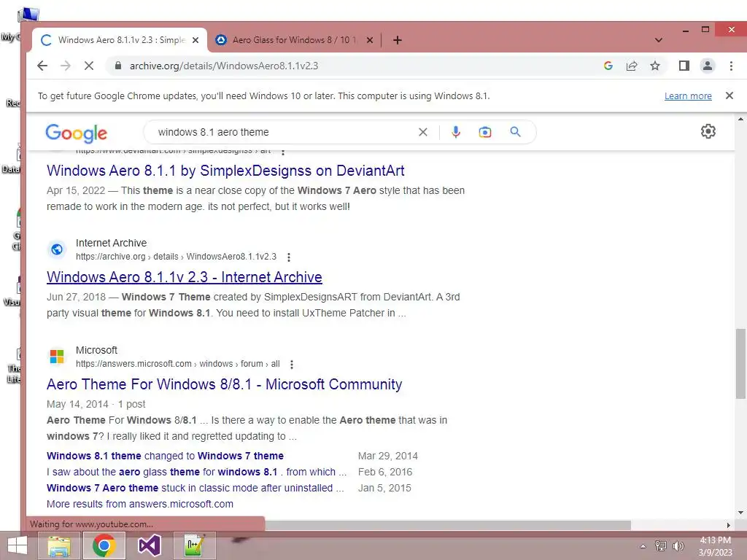Click the Microsoft logo favicon
The height and width of the screenshot is (560, 747).
point(57,356)
